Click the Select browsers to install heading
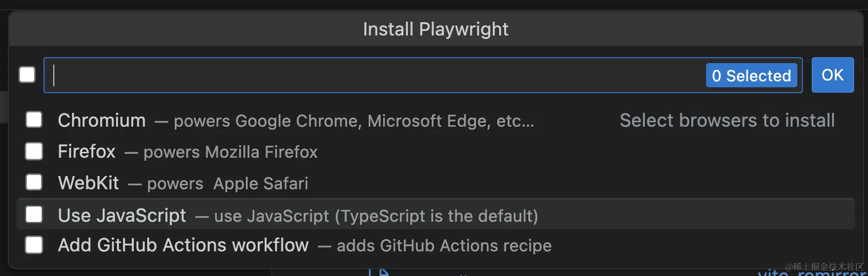Image resolution: width=868 pixels, height=276 pixels. [x=727, y=120]
